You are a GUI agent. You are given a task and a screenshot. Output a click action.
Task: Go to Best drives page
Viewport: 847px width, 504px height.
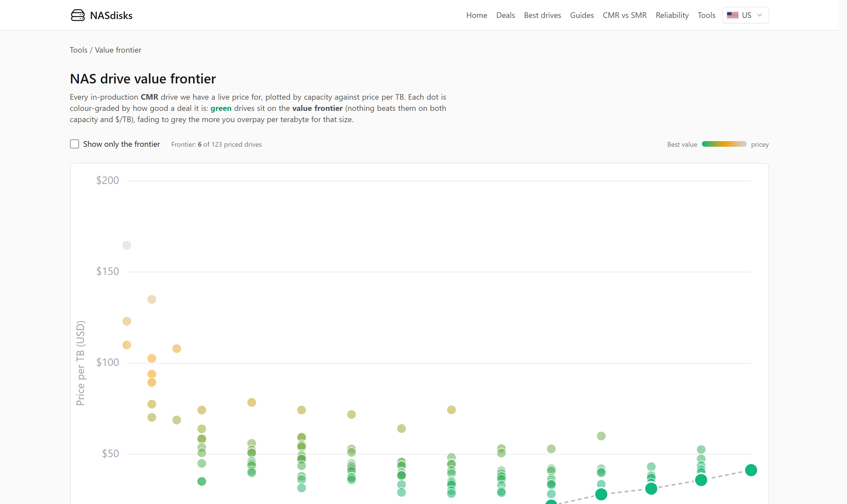(542, 15)
